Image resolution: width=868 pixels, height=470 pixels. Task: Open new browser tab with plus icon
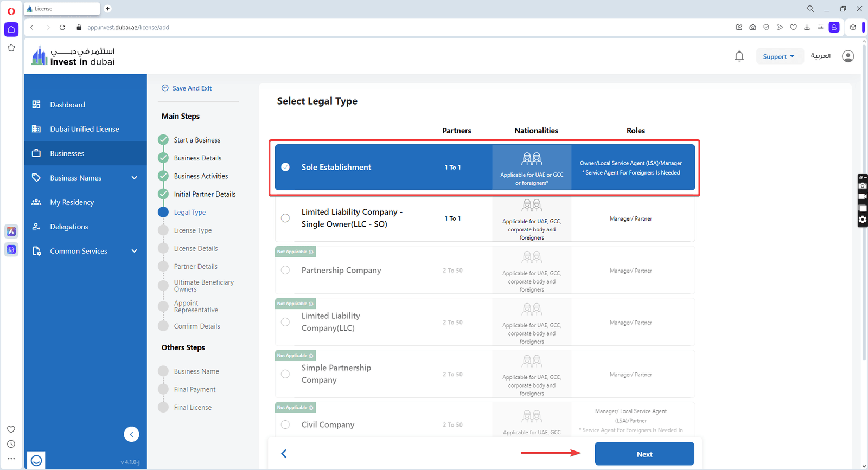[107, 9]
